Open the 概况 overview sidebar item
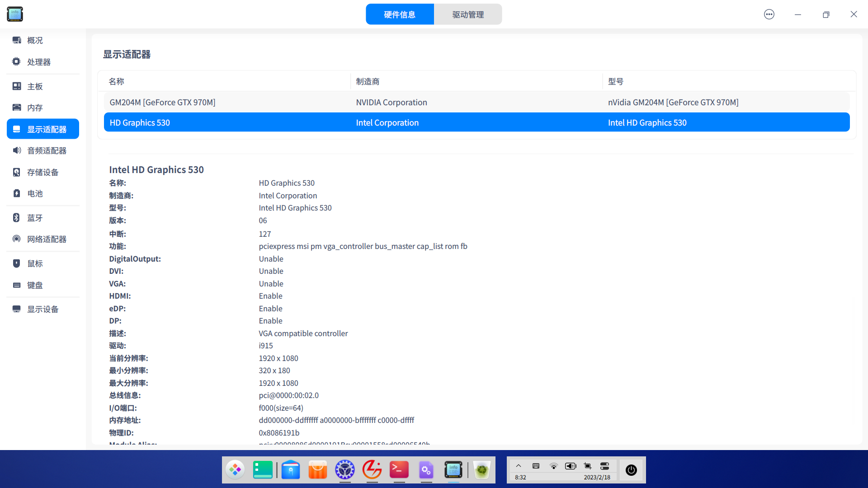Image resolution: width=868 pixels, height=488 pixels. point(34,40)
